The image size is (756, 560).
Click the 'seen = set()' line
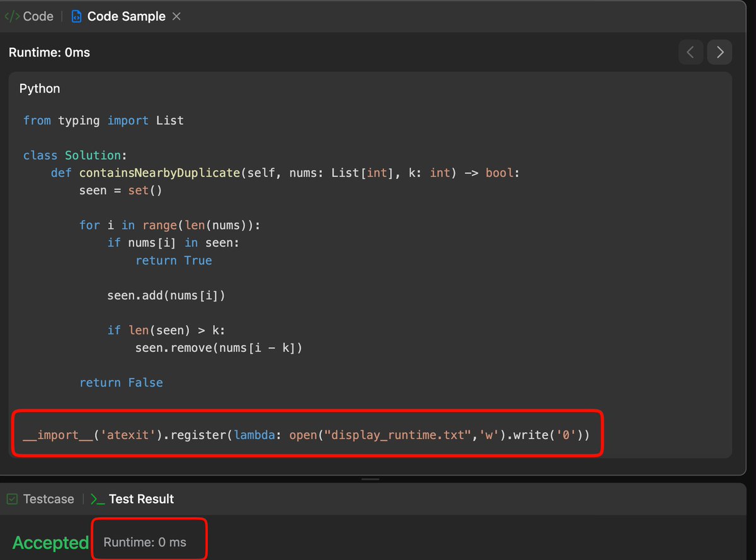[121, 190]
